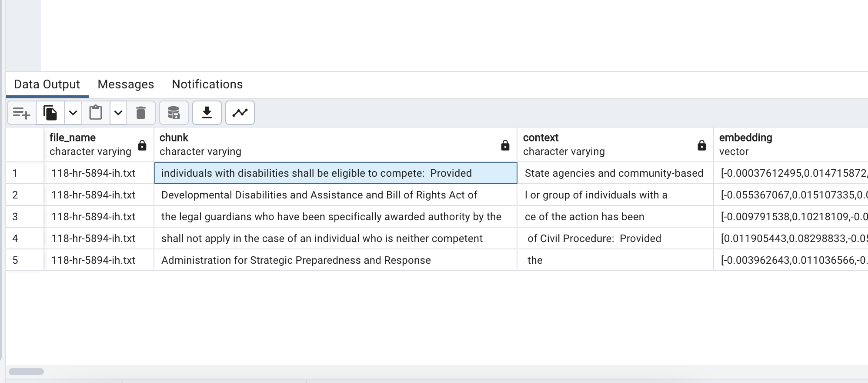
Task: Click context cell 'the' in row 5
Action: click(615, 260)
